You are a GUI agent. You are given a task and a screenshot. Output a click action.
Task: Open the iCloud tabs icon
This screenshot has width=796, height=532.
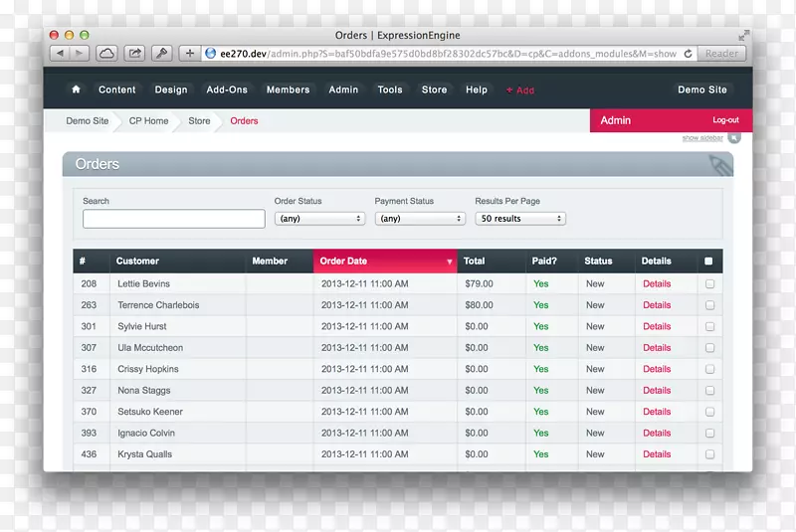coord(106,54)
